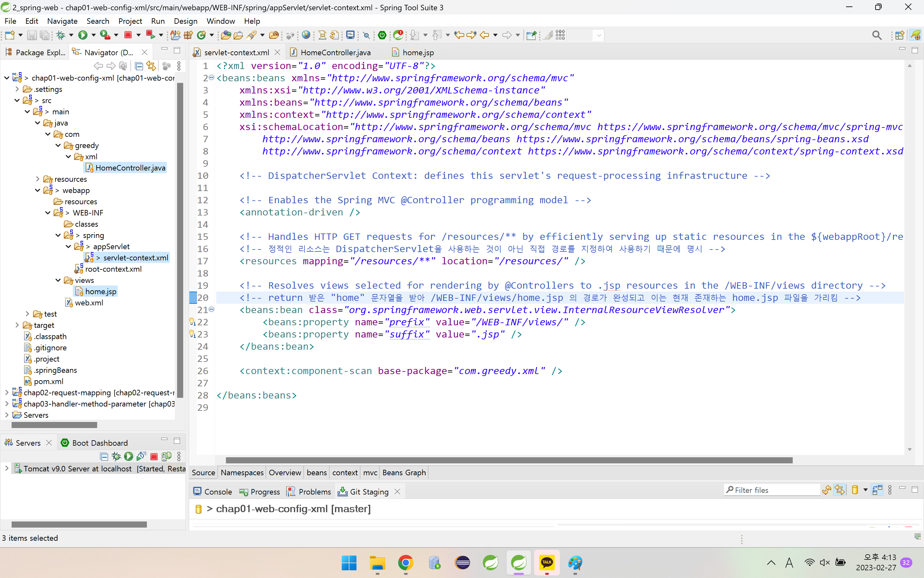Click red Stop server icon in Servers view
This screenshot has width=924, height=578.
coord(154,456)
